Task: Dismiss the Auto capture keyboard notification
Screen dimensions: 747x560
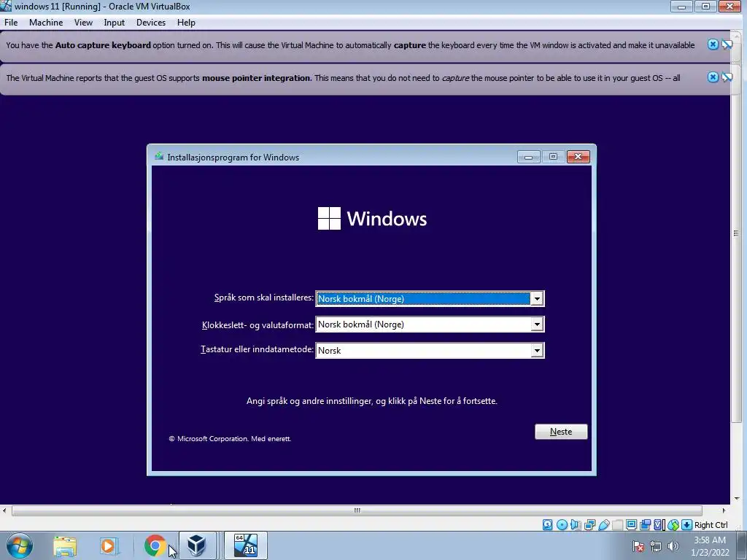Action: pyautogui.click(x=713, y=44)
